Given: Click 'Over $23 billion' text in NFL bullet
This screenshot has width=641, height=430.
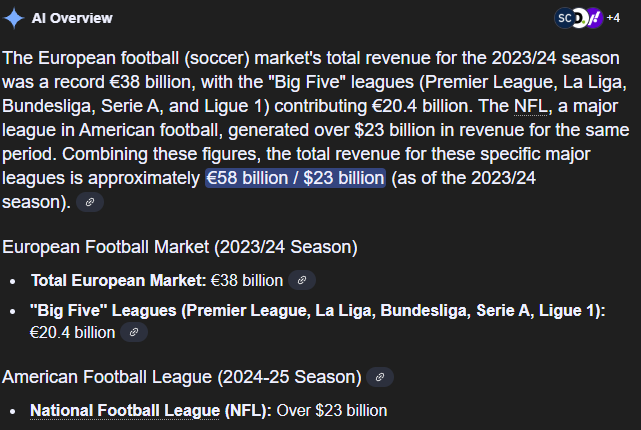Looking at the screenshot, I should pos(331,410).
